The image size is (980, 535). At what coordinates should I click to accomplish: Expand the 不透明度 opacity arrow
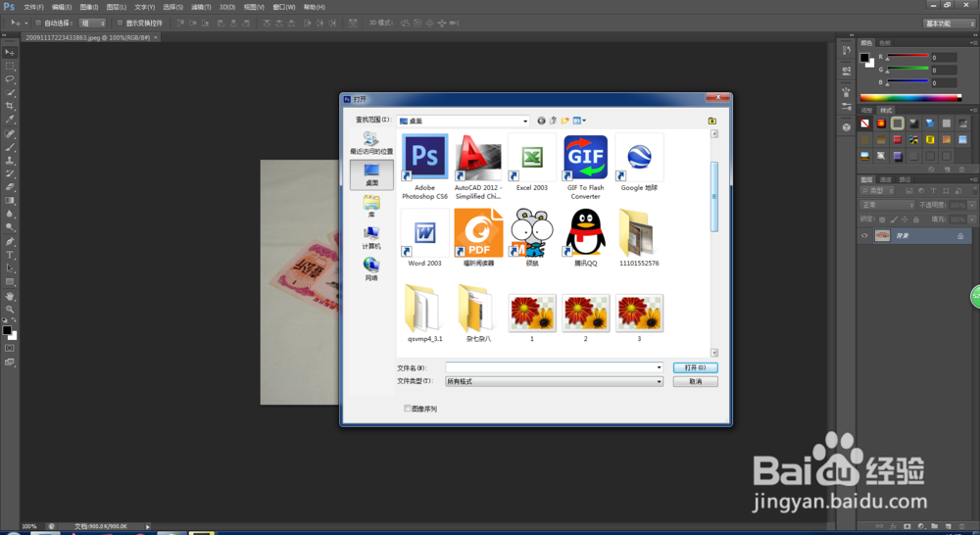972,205
